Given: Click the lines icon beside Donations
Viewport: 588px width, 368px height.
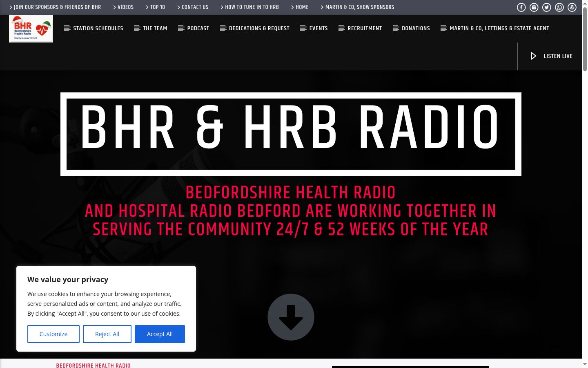Looking at the screenshot, I should [x=396, y=28].
